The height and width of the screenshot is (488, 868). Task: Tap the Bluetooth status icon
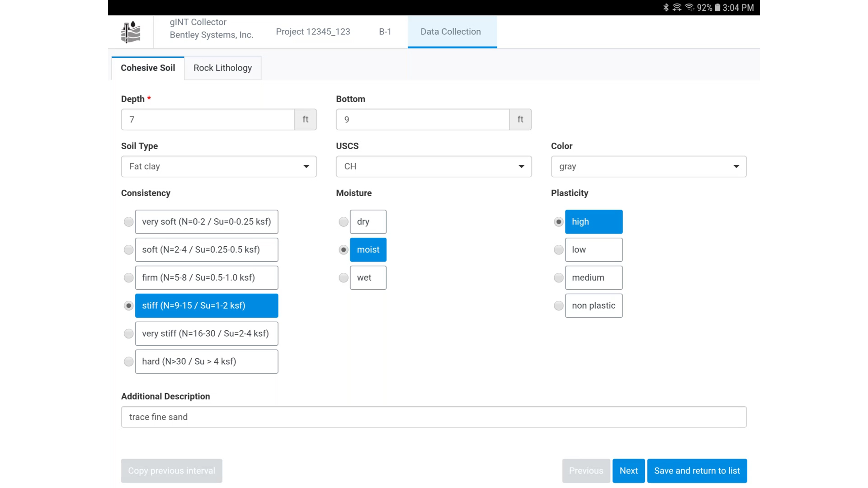pyautogui.click(x=665, y=7)
